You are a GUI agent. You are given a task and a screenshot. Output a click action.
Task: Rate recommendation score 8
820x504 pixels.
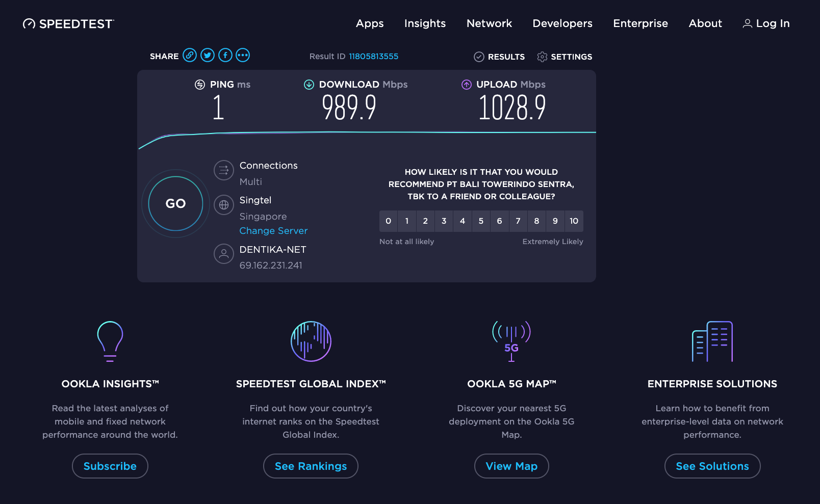(536, 221)
